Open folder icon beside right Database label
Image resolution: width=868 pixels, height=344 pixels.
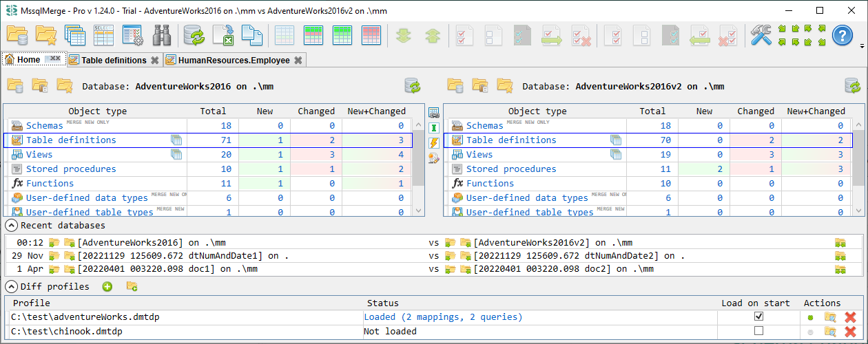(455, 86)
